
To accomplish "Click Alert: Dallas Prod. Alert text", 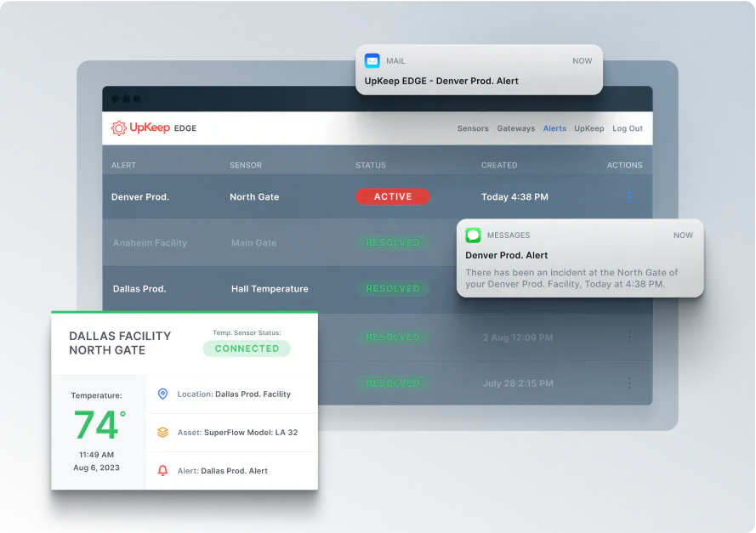I will point(222,470).
